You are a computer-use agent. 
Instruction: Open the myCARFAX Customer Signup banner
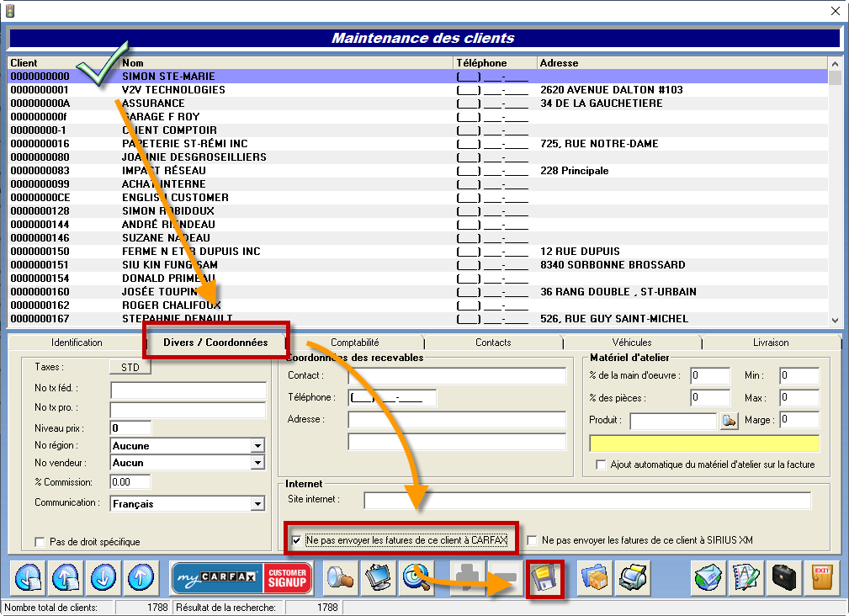pyautogui.click(x=241, y=578)
